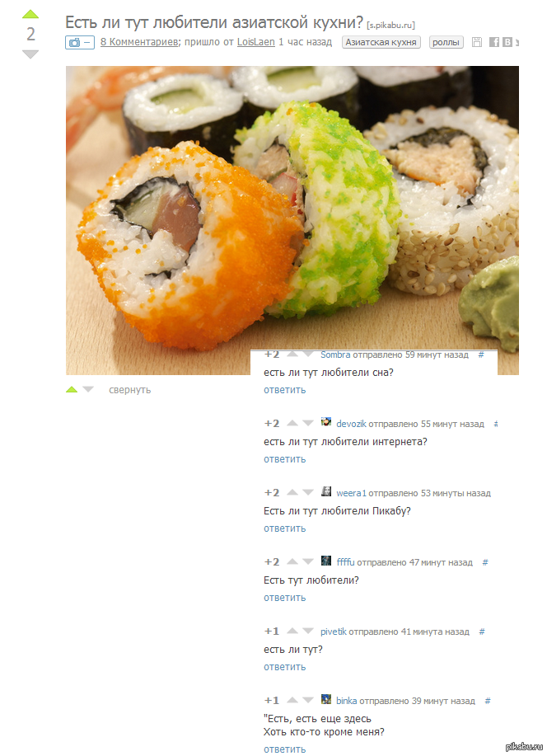Collapse the post via свернуть

129,390
